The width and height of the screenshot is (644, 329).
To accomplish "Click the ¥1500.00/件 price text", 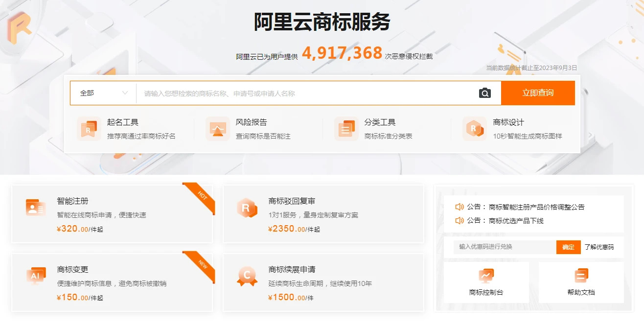I will pos(291,297).
